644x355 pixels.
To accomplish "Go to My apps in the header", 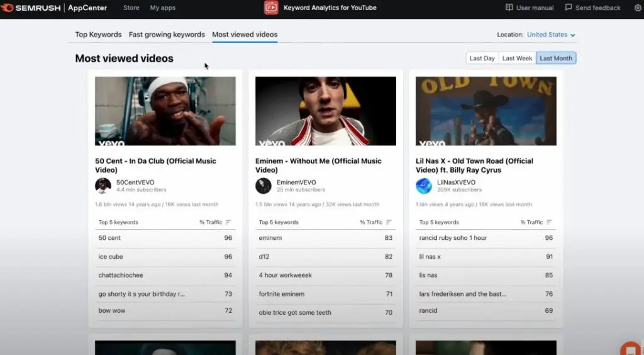I will click(162, 8).
